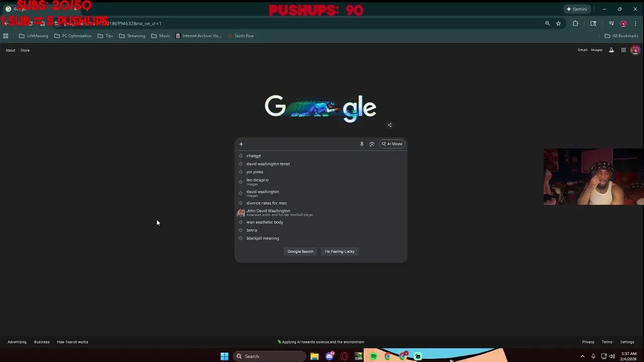Open the Chrome three-dot menu
Screen dimensions: 644x362
(x=636, y=24)
